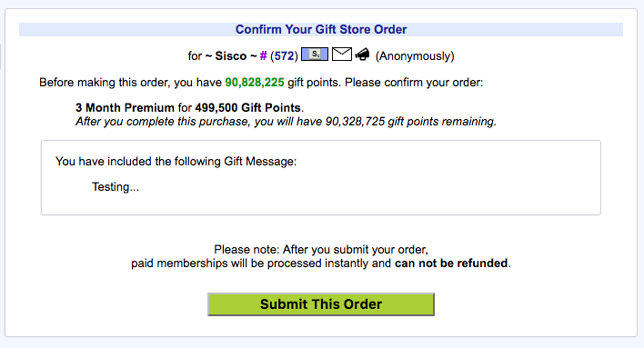Click the 'Please note: After you submit' line
The image size is (644, 348).
(321, 250)
